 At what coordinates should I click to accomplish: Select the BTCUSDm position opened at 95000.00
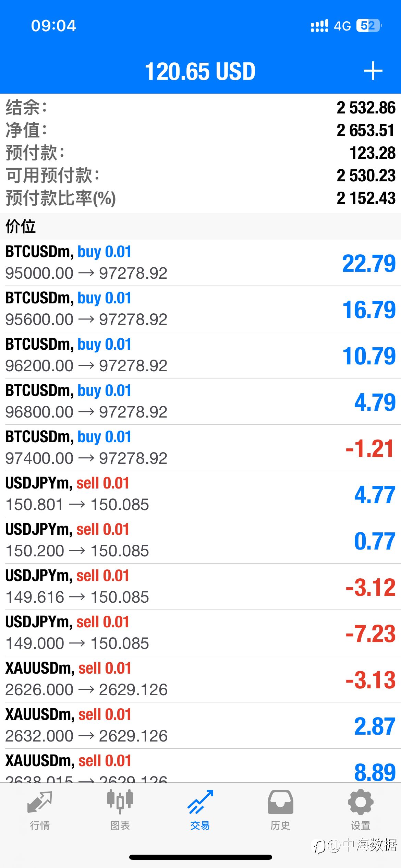pyautogui.click(x=200, y=263)
